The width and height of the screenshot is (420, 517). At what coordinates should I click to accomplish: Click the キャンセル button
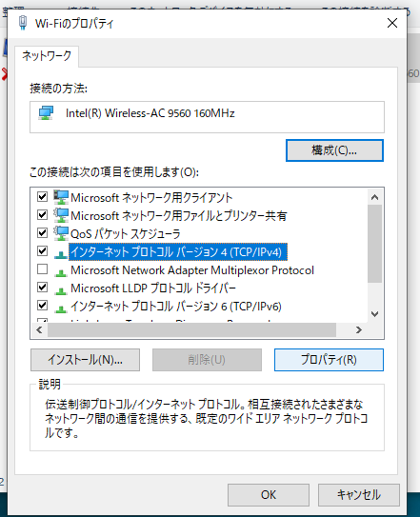coord(359,495)
